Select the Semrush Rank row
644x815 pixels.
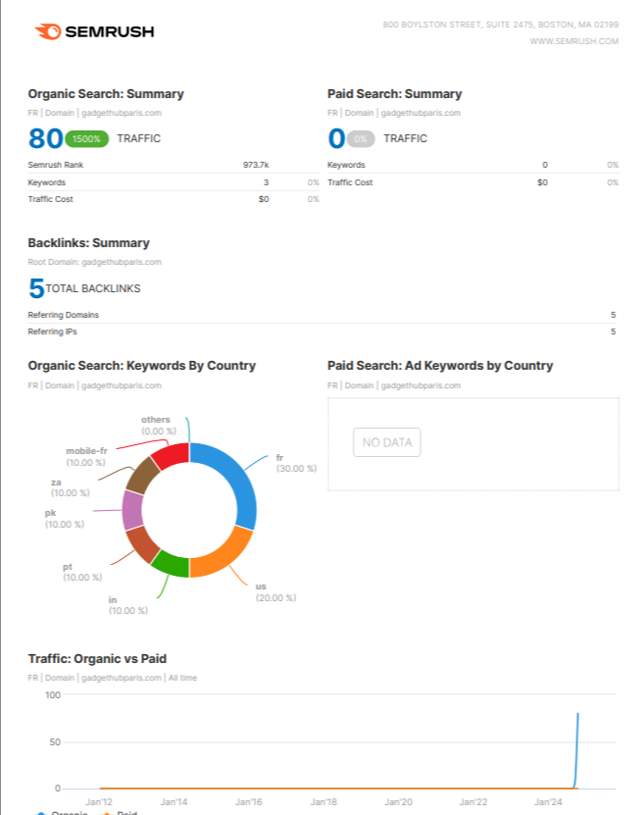pyautogui.click(x=173, y=165)
